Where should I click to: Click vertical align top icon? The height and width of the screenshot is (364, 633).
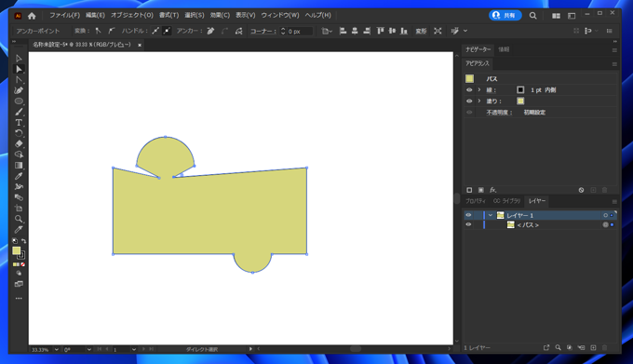380,31
